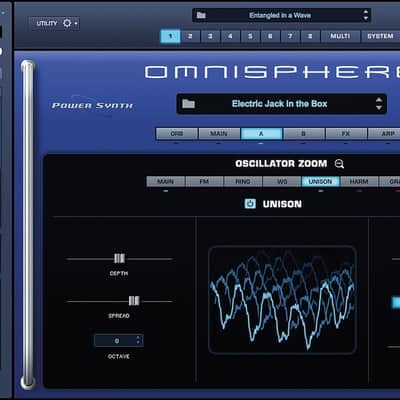Switch to the MAIN page tab beside ORB

[219, 134]
